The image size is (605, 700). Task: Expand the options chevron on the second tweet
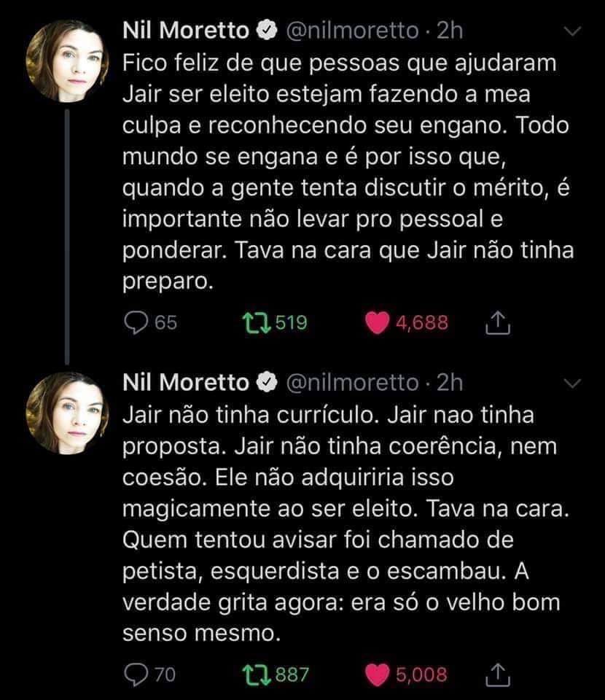tap(572, 382)
